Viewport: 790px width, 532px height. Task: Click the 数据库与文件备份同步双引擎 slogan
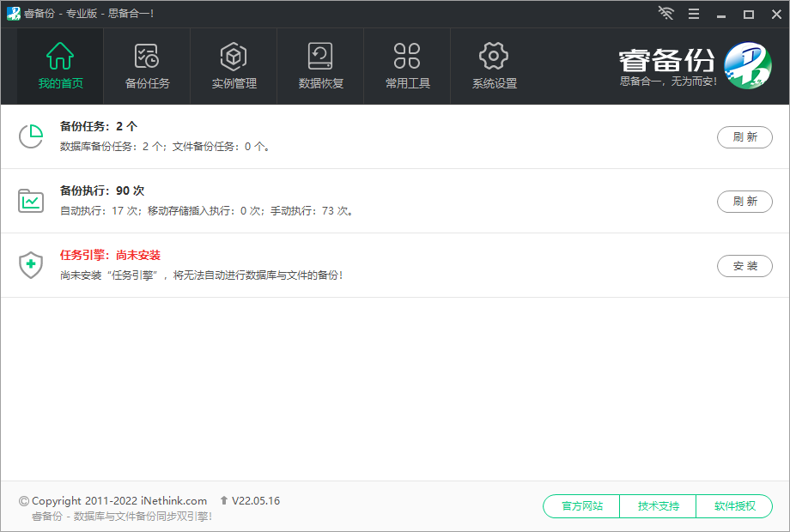[122, 517]
